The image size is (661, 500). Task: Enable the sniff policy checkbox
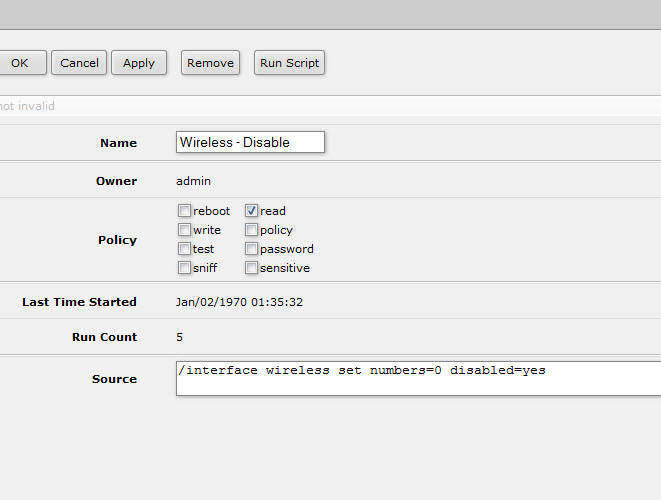click(184, 268)
